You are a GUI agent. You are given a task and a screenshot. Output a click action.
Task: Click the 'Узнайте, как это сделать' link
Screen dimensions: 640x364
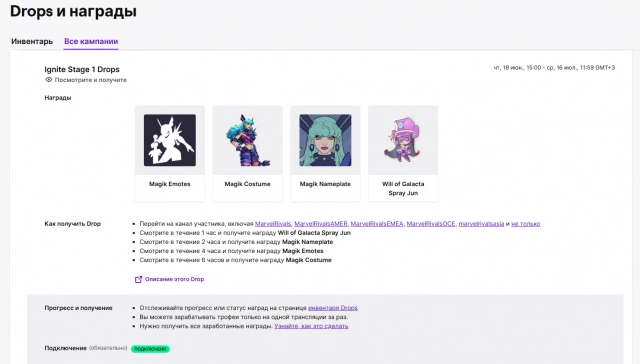tap(311, 326)
